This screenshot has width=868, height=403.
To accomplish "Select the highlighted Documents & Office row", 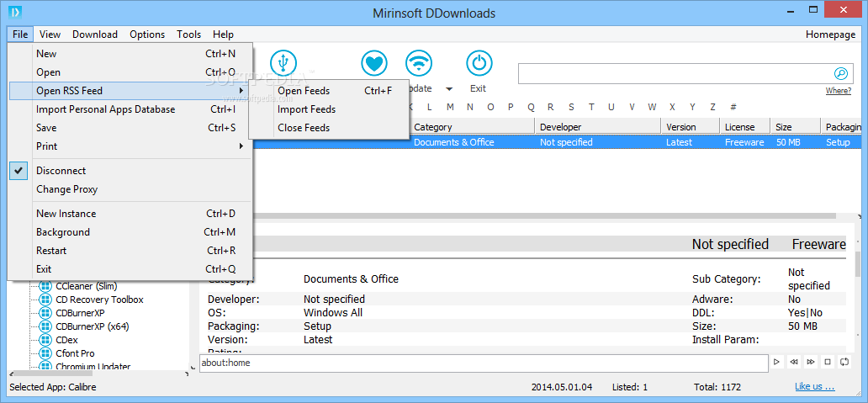I will tap(558, 142).
